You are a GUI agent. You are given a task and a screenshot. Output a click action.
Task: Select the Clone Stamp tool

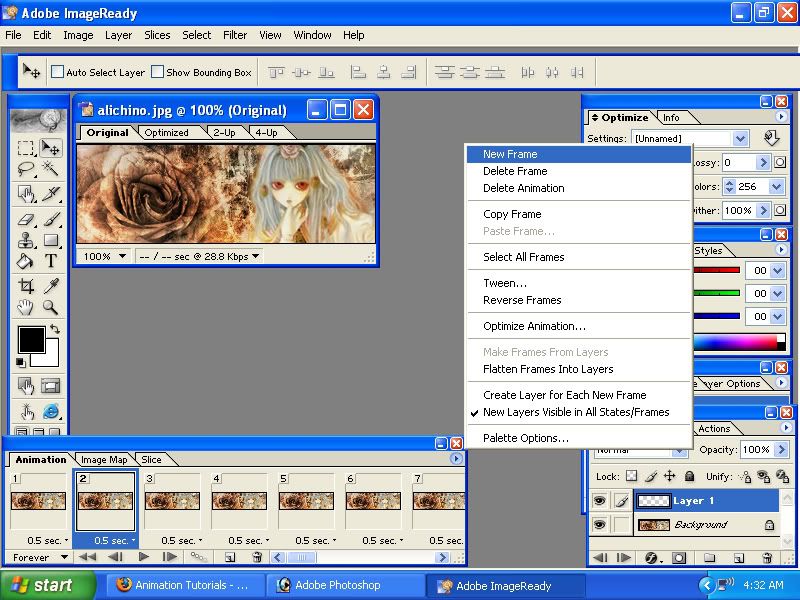26,240
